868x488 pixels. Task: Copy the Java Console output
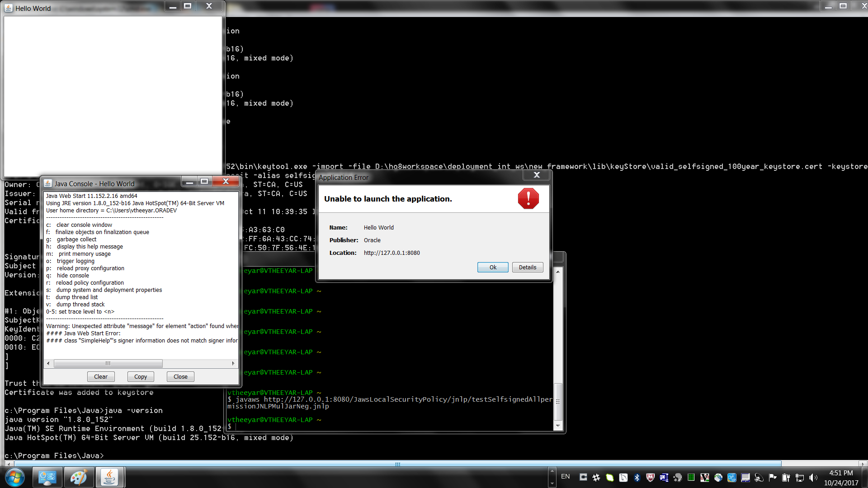tap(141, 377)
